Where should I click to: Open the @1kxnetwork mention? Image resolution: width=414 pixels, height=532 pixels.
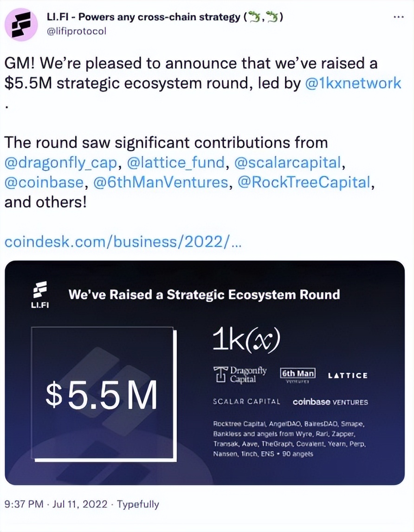(353, 83)
